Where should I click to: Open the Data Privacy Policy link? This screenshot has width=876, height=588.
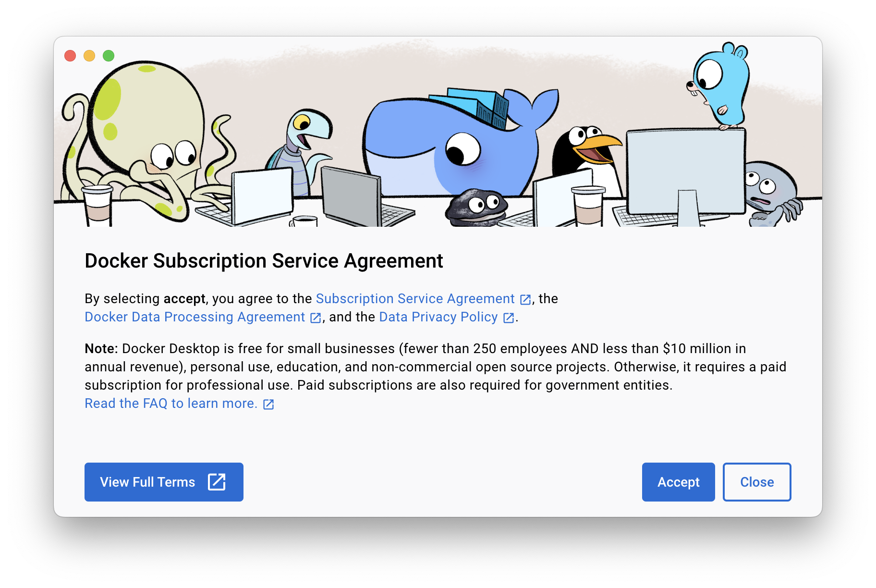pos(438,317)
